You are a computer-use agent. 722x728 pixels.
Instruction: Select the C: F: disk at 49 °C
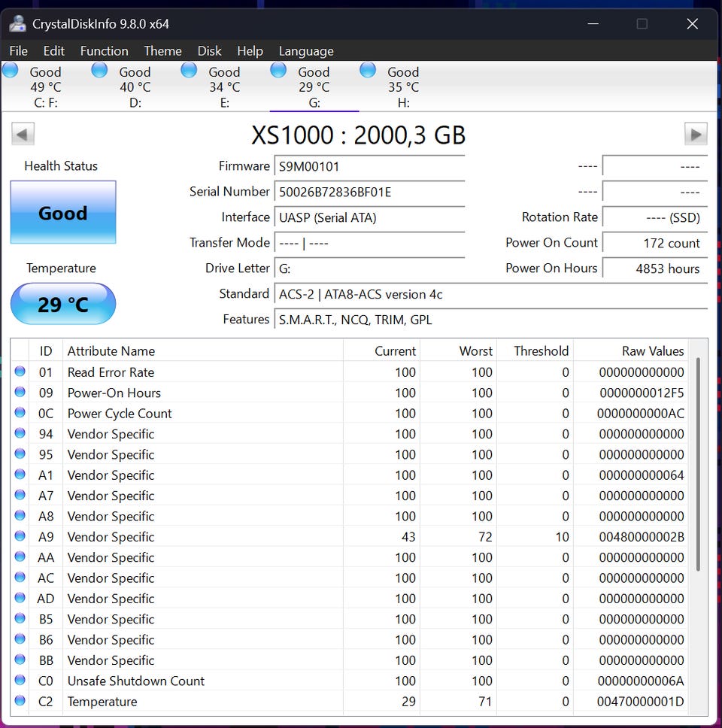pos(46,86)
